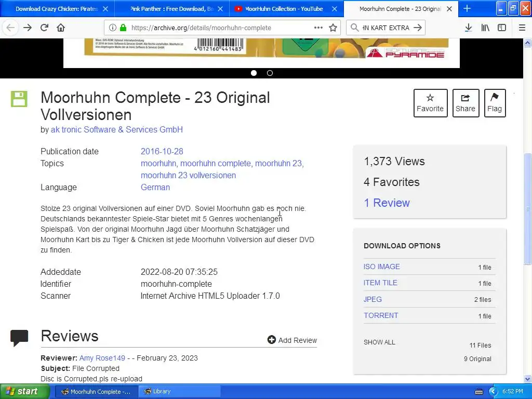This screenshot has height=399, width=532.
Task: Click the search box text field
Action: pyautogui.click(x=386, y=28)
